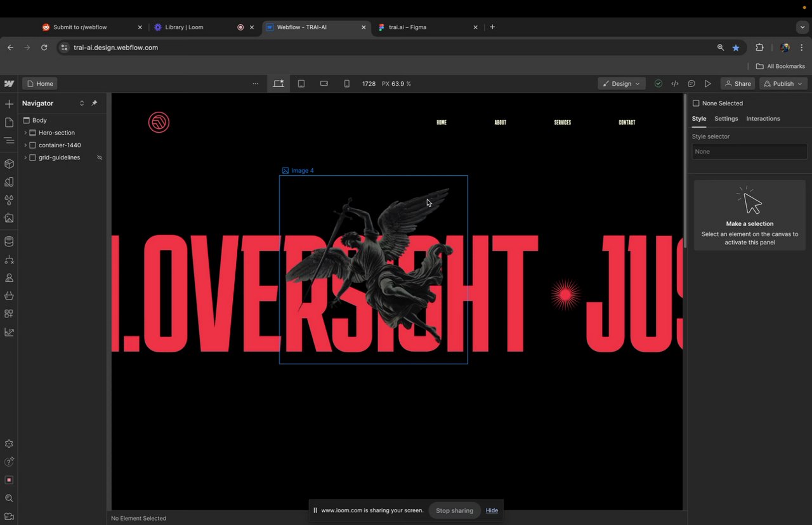Open the code export icon
The image size is (812, 525).
[x=675, y=84]
